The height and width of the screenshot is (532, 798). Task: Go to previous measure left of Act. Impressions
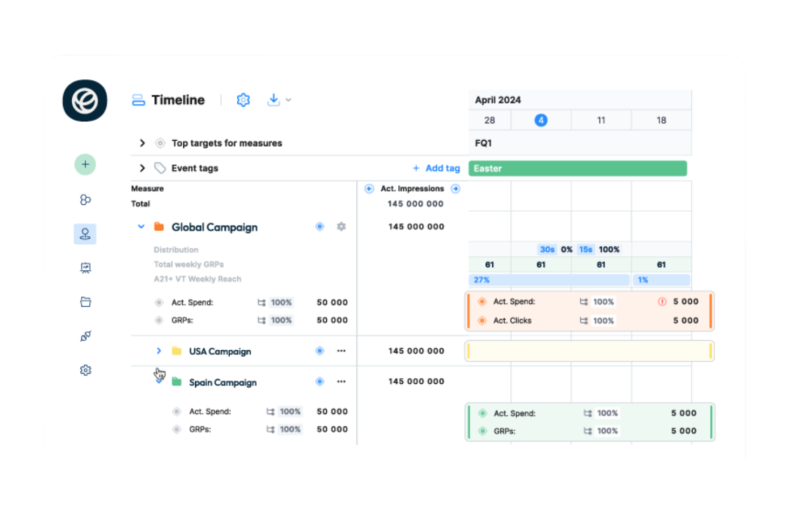pos(369,189)
